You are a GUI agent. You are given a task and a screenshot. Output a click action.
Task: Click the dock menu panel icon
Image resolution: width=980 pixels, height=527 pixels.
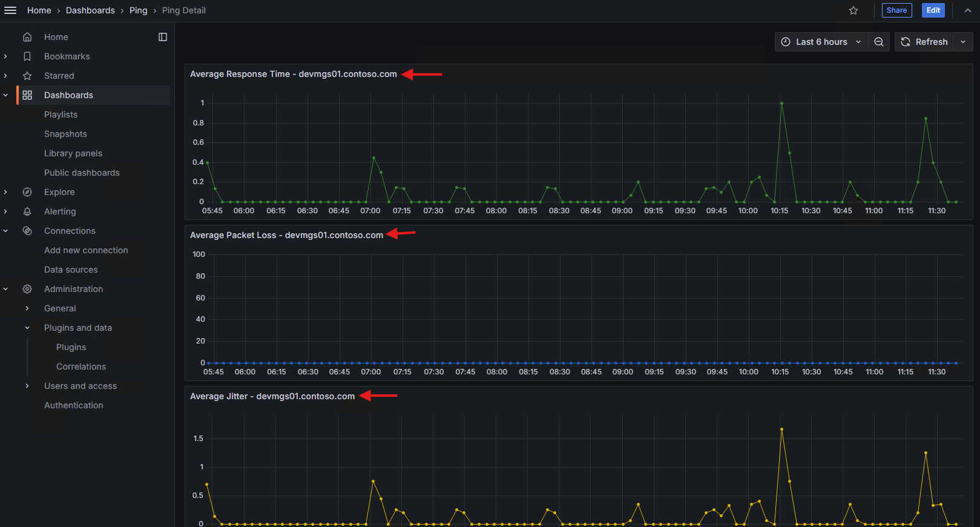pos(163,37)
